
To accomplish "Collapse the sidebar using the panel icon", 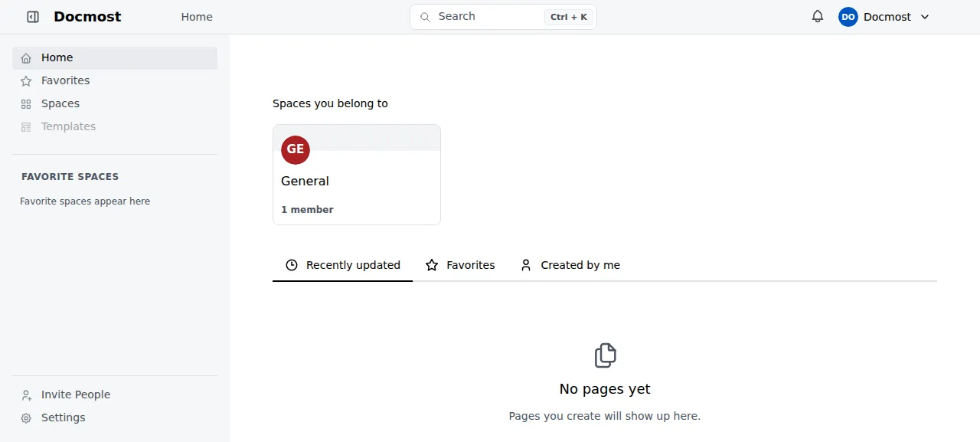I will click(x=33, y=17).
